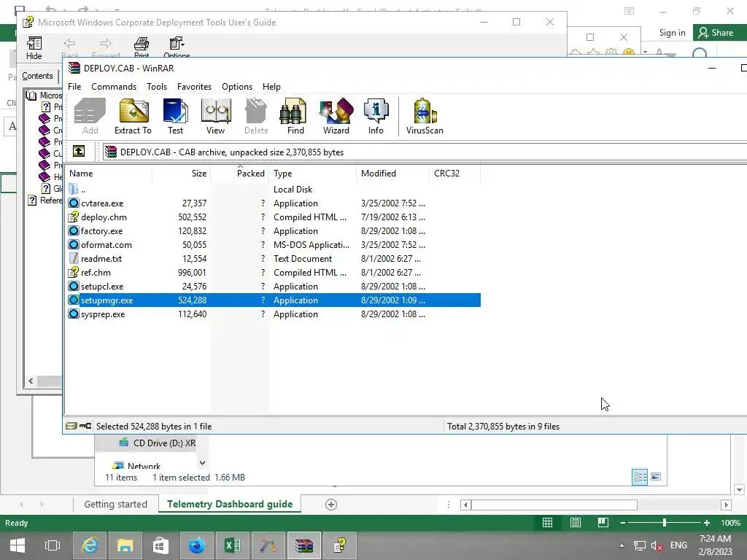Click Sign in in Excel

[x=672, y=33]
